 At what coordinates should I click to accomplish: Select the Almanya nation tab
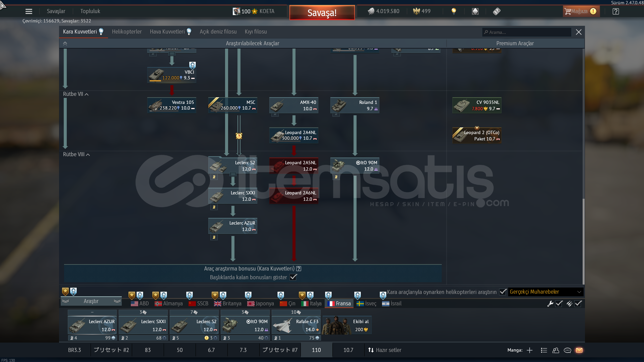click(x=169, y=304)
